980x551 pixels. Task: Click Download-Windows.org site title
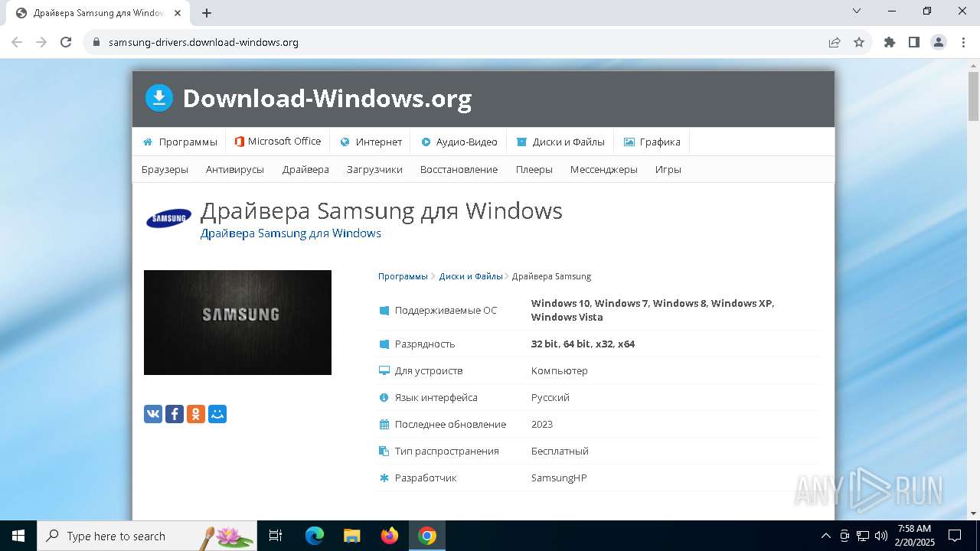click(x=327, y=99)
